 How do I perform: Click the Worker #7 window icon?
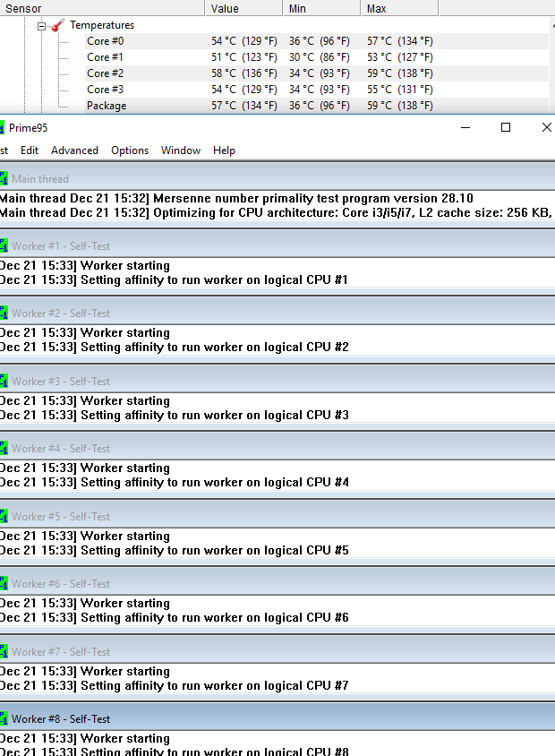pyautogui.click(x=4, y=652)
